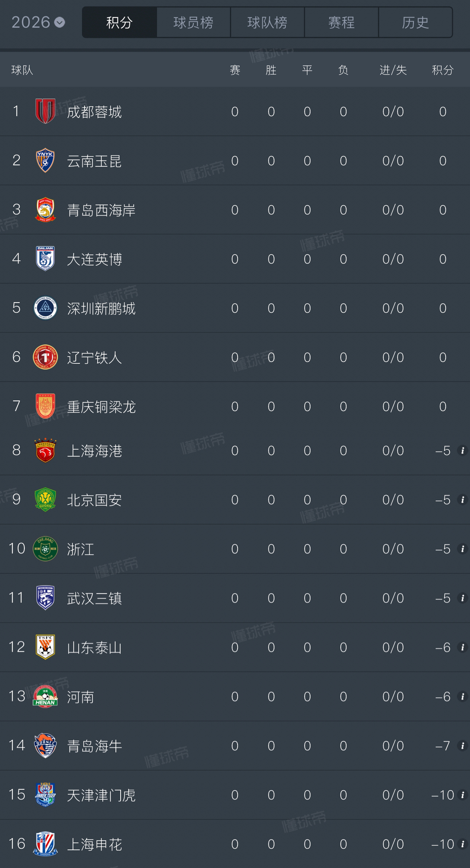470x868 pixels.
Task: Switch to the 球员榜 tab
Action: pos(193,23)
